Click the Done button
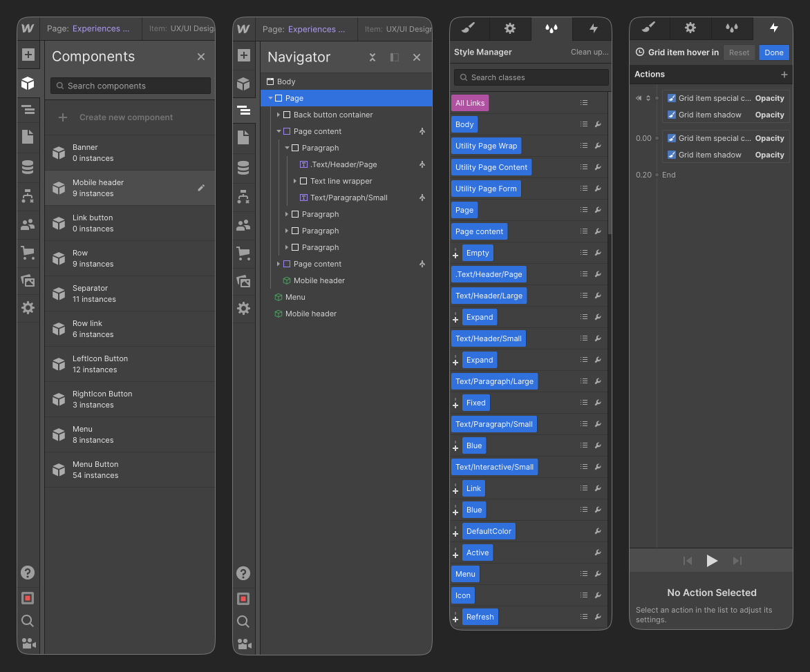The height and width of the screenshot is (672, 810). point(774,52)
